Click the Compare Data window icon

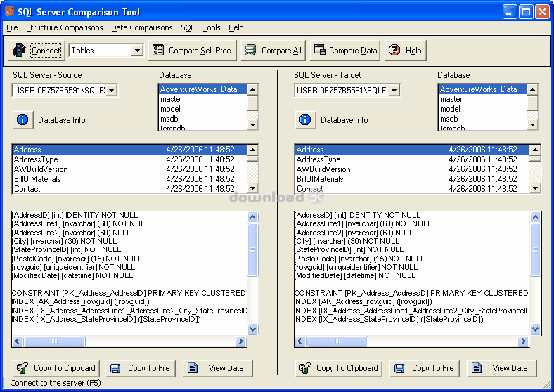[x=319, y=49]
